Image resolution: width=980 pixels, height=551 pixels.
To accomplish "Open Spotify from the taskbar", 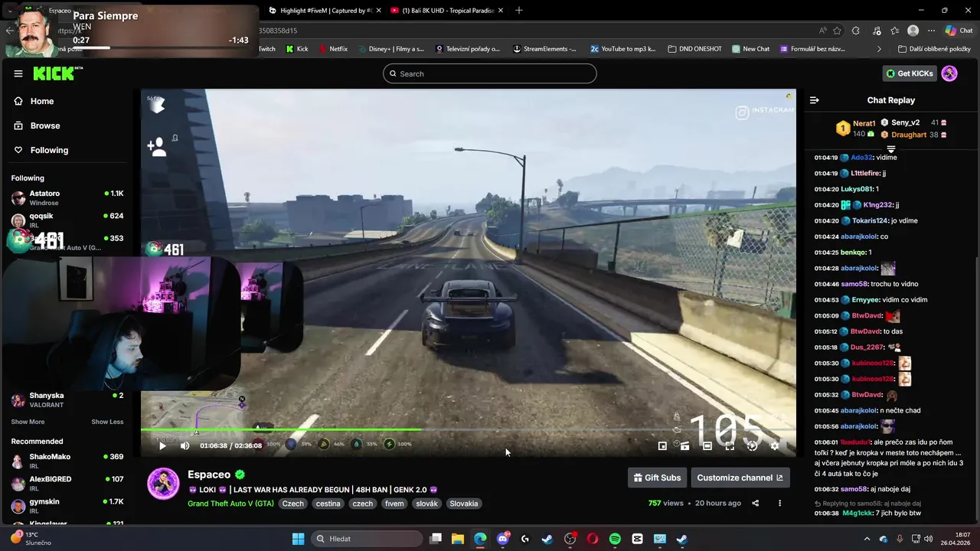I will [x=615, y=539].
